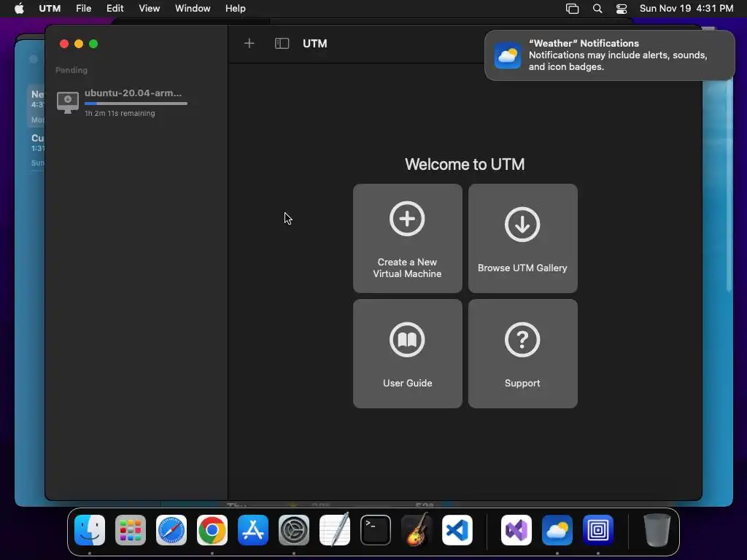Open Trash from the Dock
This screenshot has width=747, height=560.
pos(657,529)
